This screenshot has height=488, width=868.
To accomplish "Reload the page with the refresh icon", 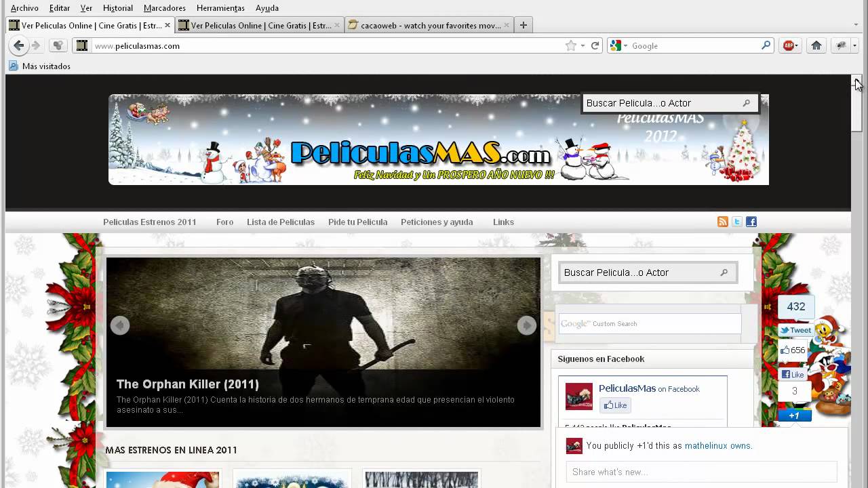I will (x=595, y=45).
